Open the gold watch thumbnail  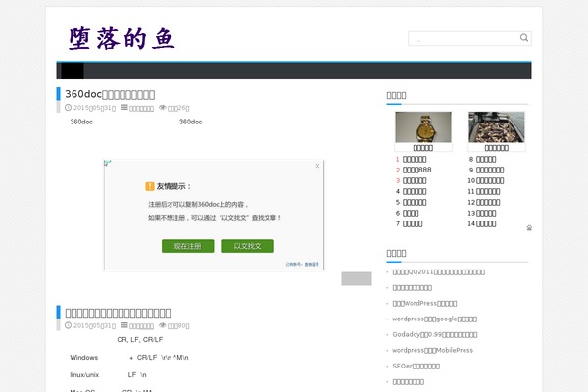click(x=422, y=127)
